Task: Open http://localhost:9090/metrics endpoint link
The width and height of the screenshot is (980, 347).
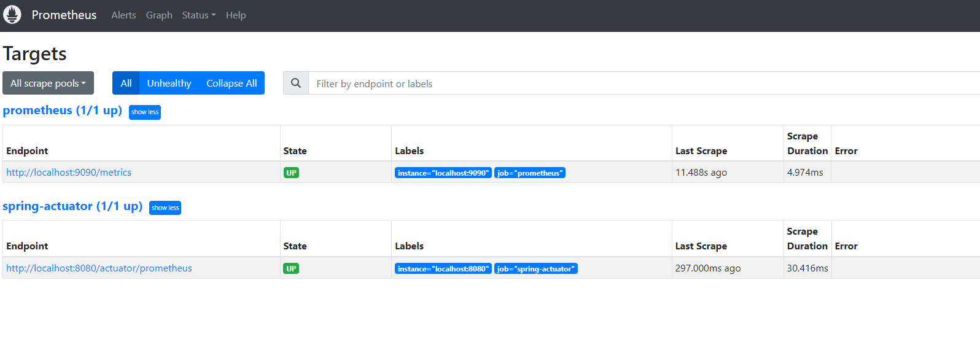Action: pyautogui.click(x=69, y=173)
